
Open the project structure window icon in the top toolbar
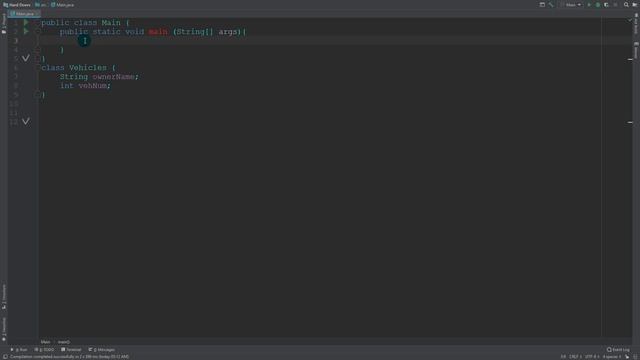tap(542, 5)
